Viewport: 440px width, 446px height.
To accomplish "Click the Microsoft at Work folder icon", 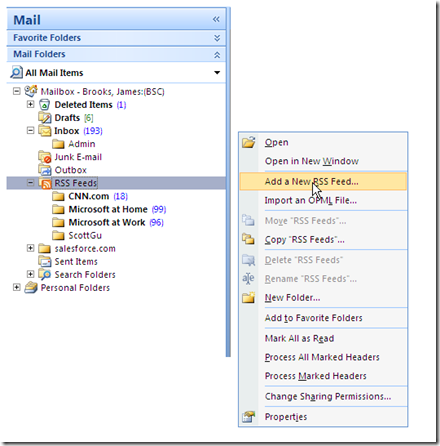I will tap(58, 222).
